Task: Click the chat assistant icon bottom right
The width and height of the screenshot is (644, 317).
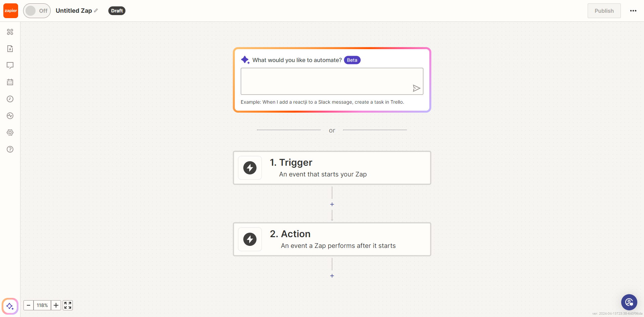Action: [x=629, y=302]
